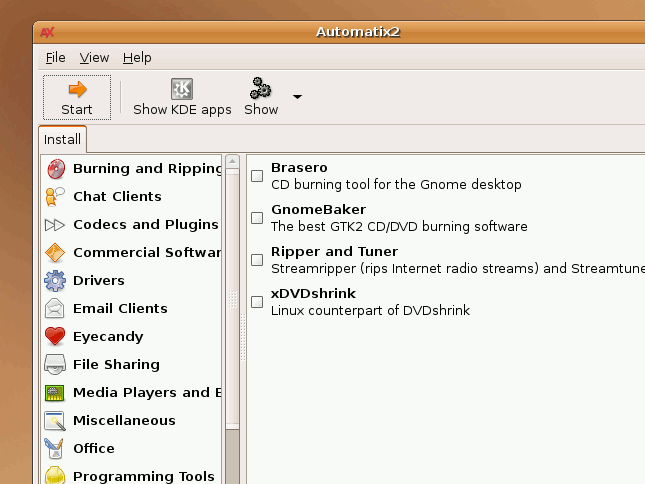Select the Media Players category icon
The width and height of the screenshot is (645, 484).
(x=55, y=393)
